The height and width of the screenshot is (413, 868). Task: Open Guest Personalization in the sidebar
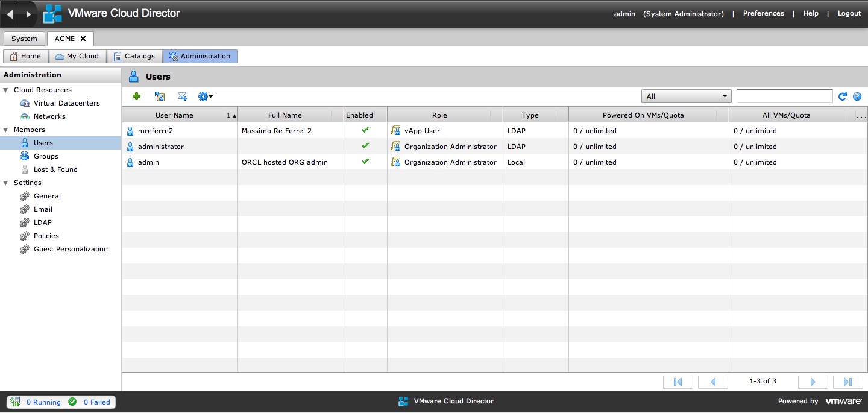(71, 249)
